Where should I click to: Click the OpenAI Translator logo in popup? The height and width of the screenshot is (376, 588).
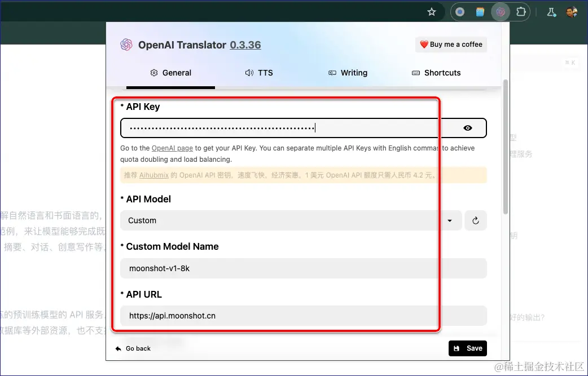[126, 45]
